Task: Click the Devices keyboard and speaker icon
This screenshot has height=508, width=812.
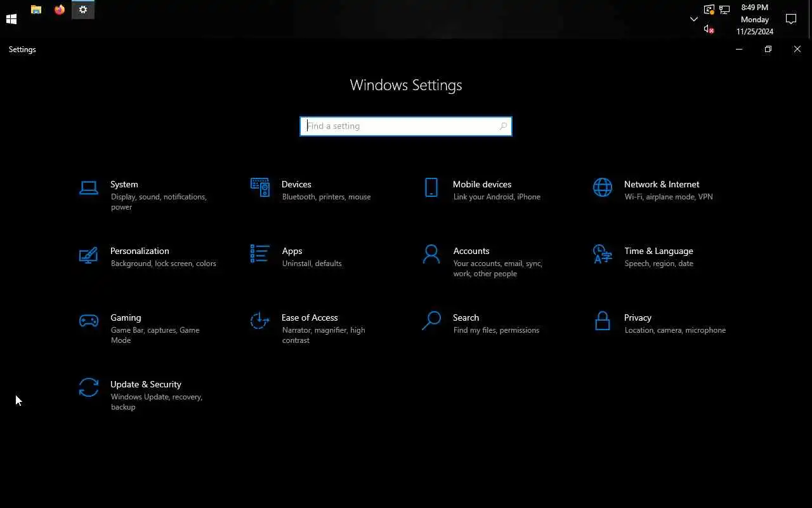Action: pos(260,187)
